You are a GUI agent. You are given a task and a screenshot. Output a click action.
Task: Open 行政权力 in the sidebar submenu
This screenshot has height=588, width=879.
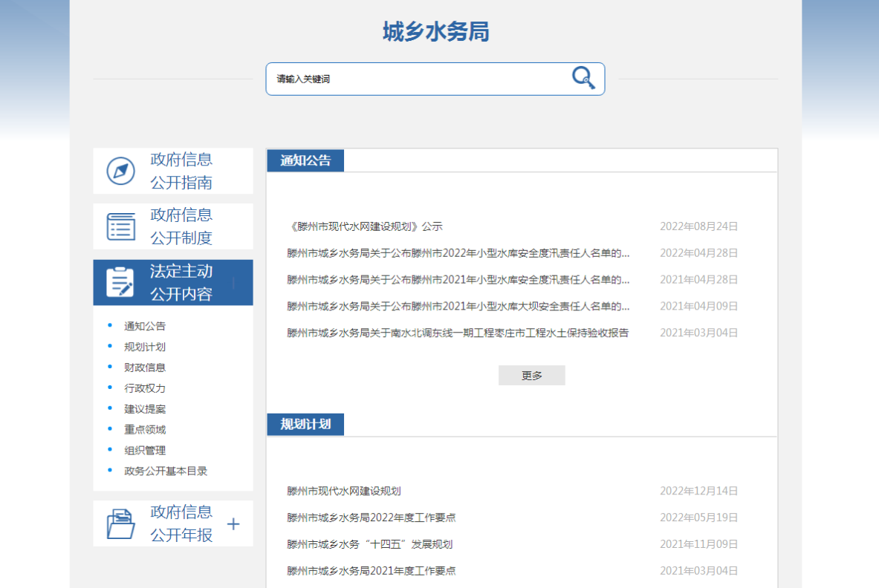pyautogui.click(x=145, y=388)
